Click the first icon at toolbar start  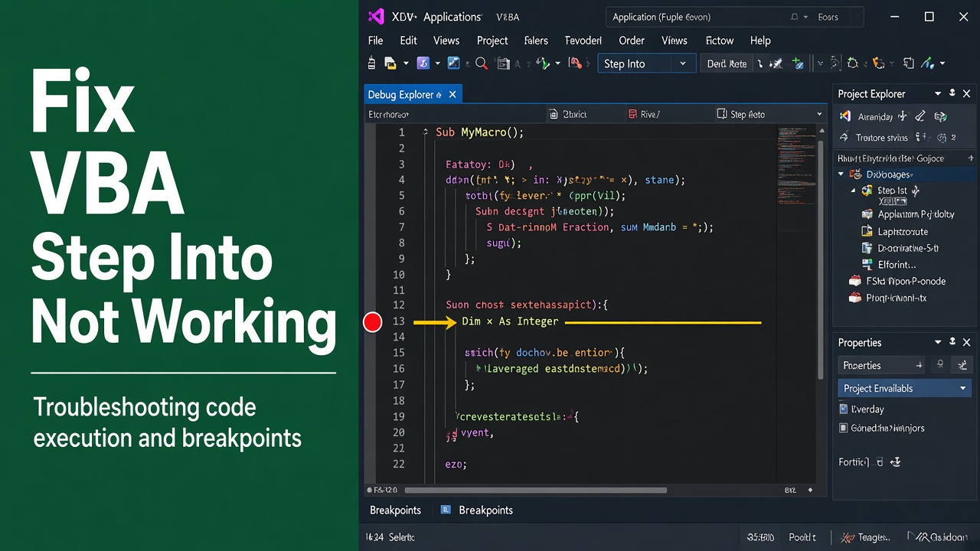point(372,64)
